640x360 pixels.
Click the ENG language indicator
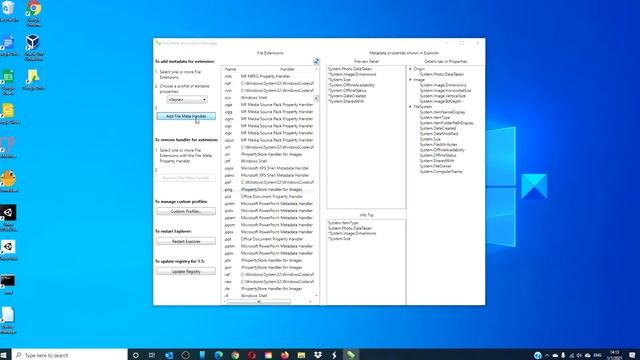point(598,356)
